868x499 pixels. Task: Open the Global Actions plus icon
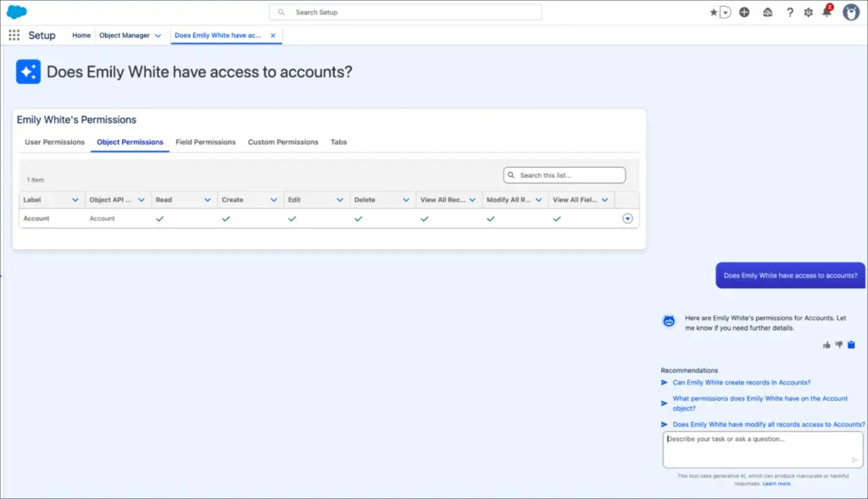coord(743,12)
